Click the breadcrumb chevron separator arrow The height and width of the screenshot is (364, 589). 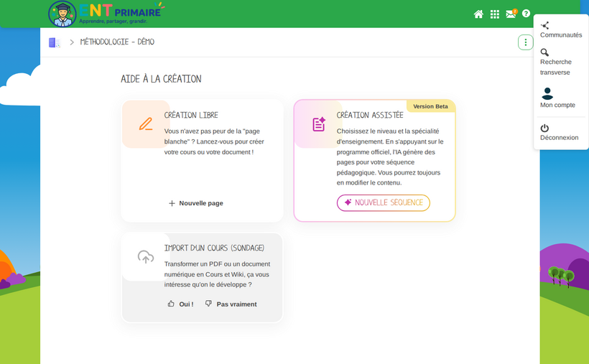point(72,42)
